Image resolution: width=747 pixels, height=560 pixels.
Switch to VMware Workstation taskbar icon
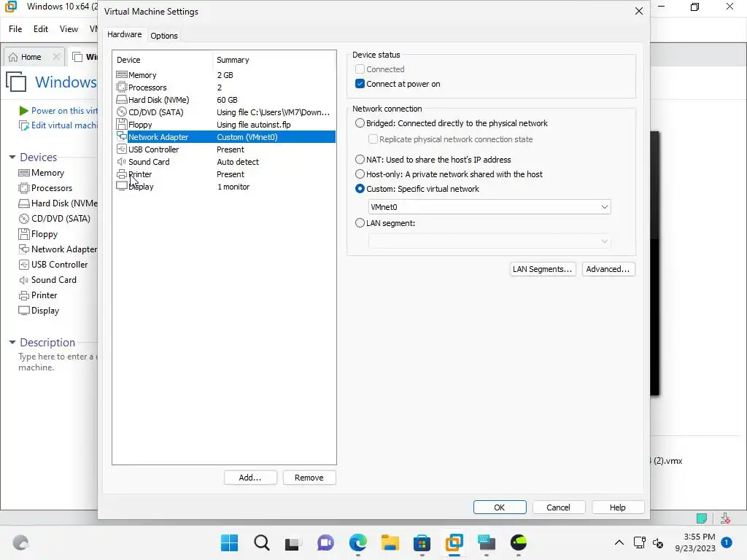454,542
